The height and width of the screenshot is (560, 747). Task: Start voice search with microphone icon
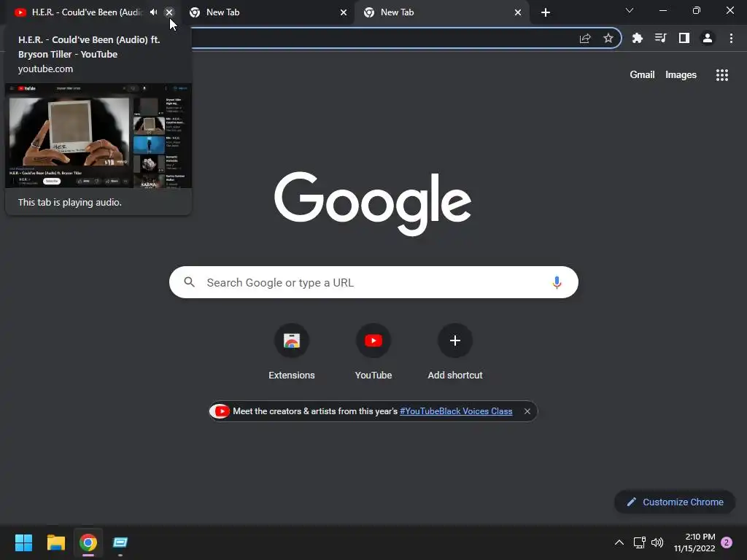pos(557,282)
